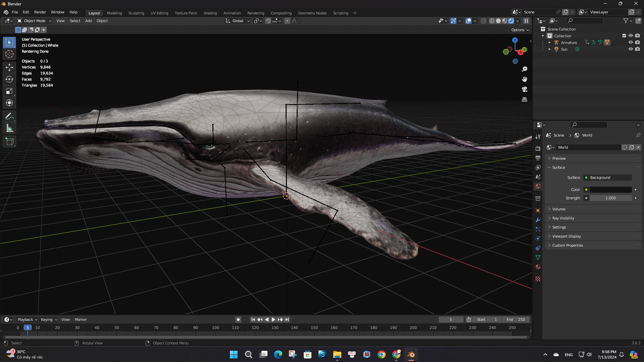The image size is (644, 362).
Task: Open the Modifier properties wrench tab
Action: tap(538, 220)
